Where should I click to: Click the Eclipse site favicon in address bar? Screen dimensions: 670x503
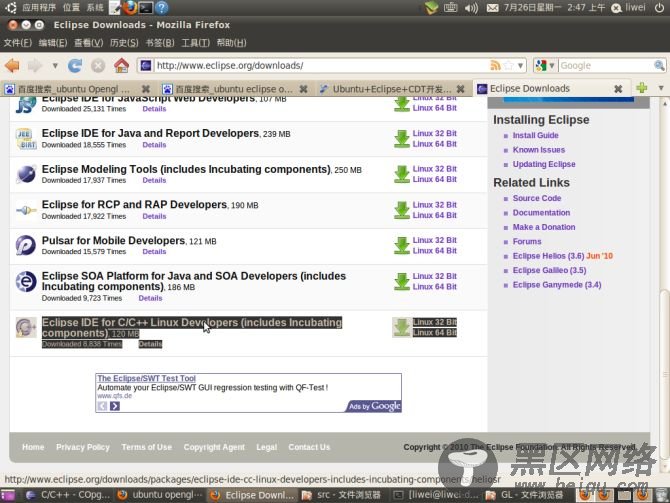[x=146, y=65]
